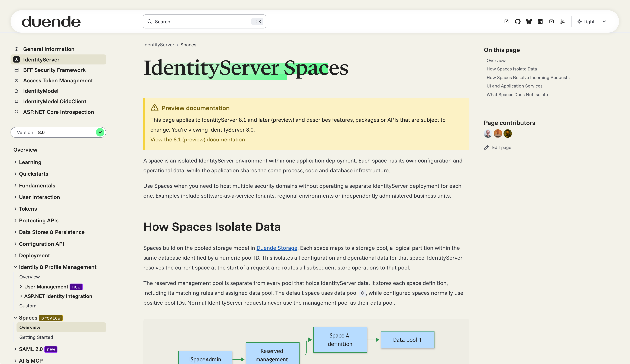This screenshot has height=364, width=630.
Task: Select Access Token Management in sidebar
Action: (x=58, y=80)
